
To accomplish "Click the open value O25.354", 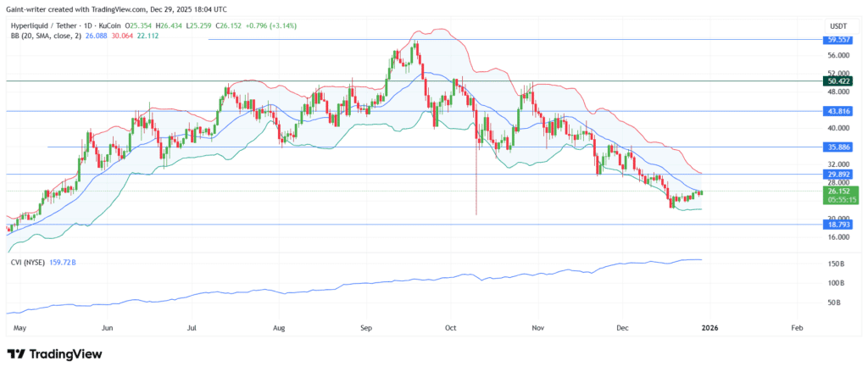I will (x=139, y=25).
